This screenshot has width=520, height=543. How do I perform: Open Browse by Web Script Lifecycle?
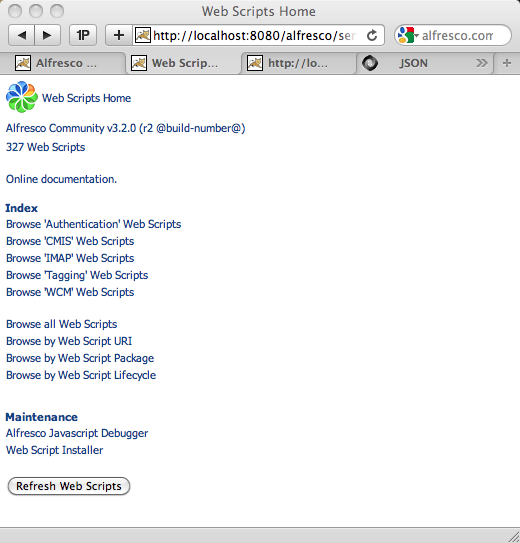pos(81,375)
